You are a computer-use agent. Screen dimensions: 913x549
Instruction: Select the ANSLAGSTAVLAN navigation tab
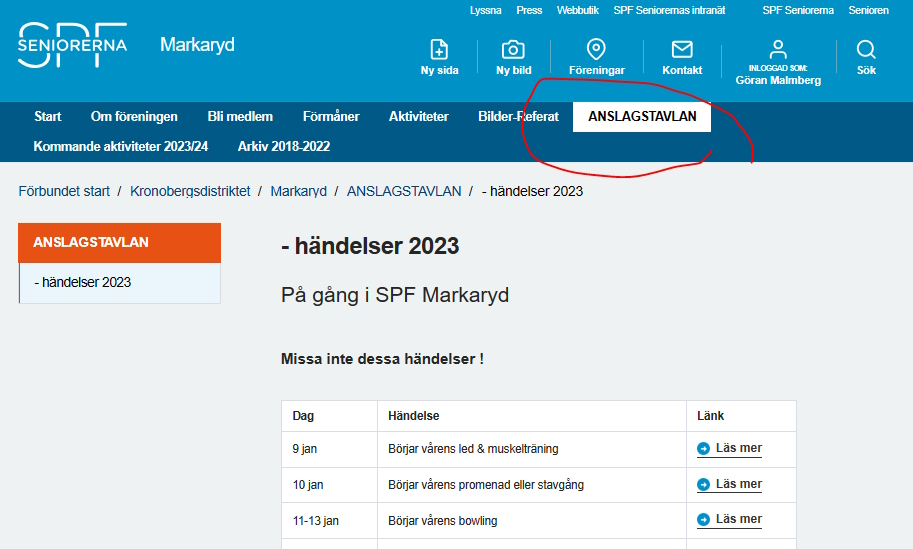click(x=642, y=116)
